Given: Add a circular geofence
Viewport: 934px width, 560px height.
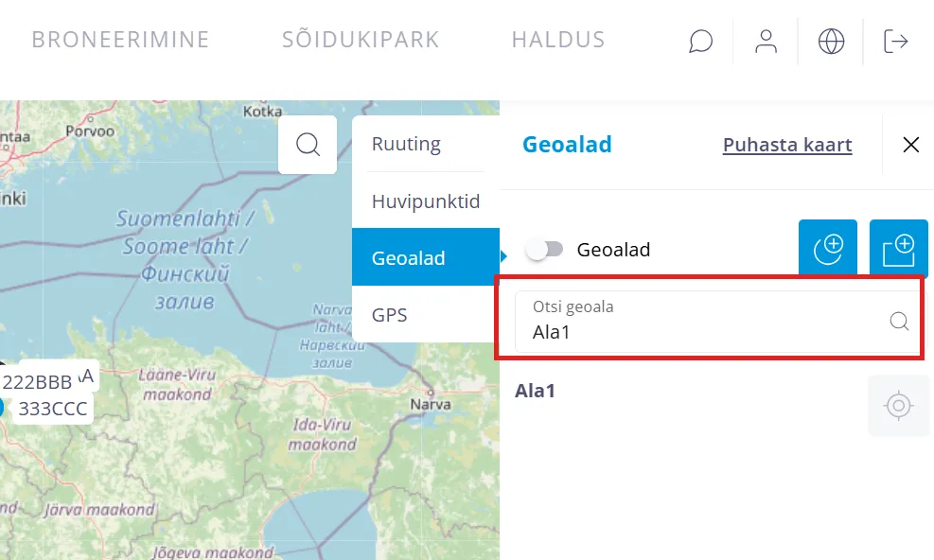Looking at the screenshot, I should pyautogui.click(x=828, y=249).
